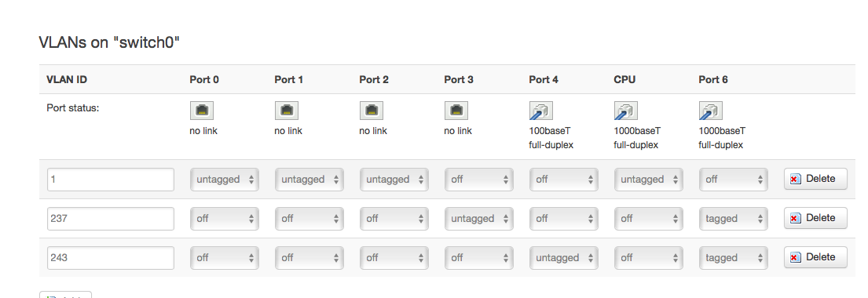Click the Port 2 ethernet jack icon
The width and height of the screenshot is (868, 298).
(x=372, y=111)
